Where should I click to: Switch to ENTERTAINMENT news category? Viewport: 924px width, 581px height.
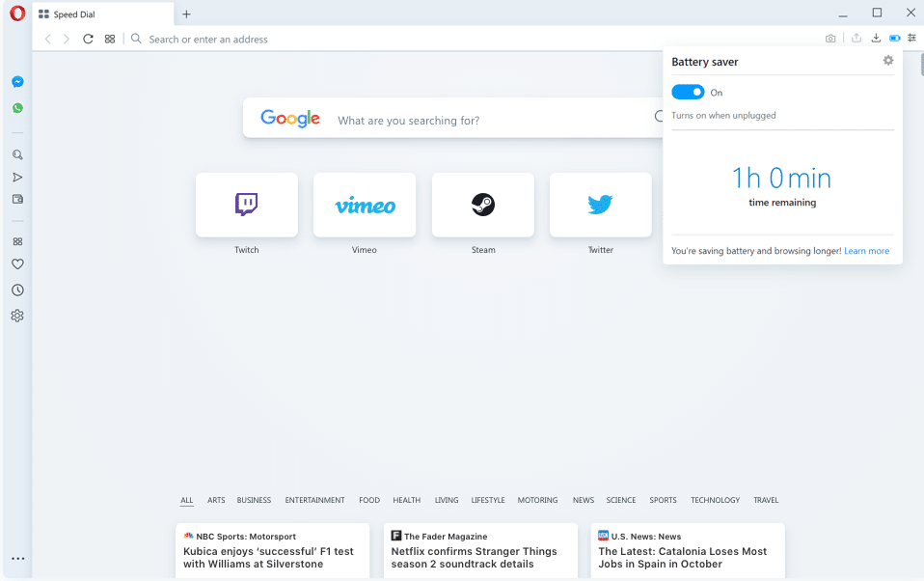click(314, 500)
